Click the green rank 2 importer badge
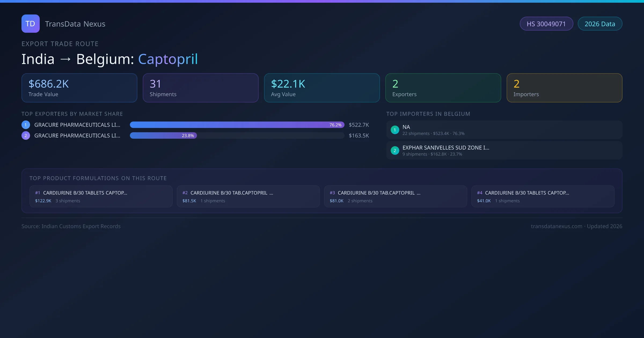The width and height of the screenshot is (644, 338). click(395, 150)
